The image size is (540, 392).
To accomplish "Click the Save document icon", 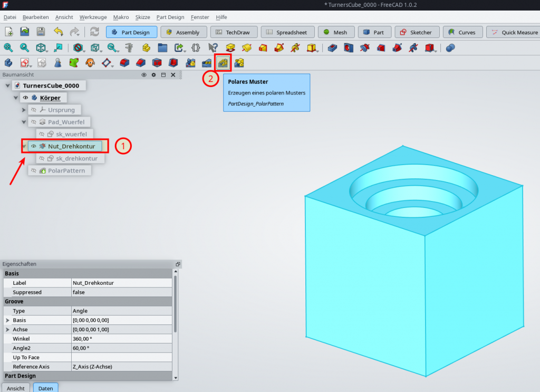I will click(41, 32).
